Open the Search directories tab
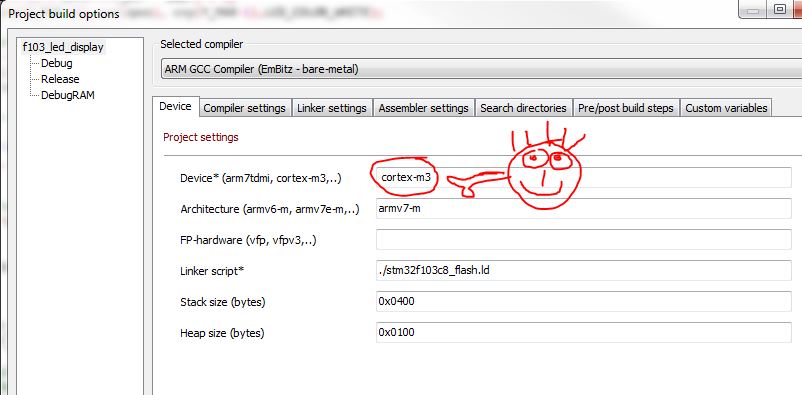The image size is (802, 395). [523, 108]
